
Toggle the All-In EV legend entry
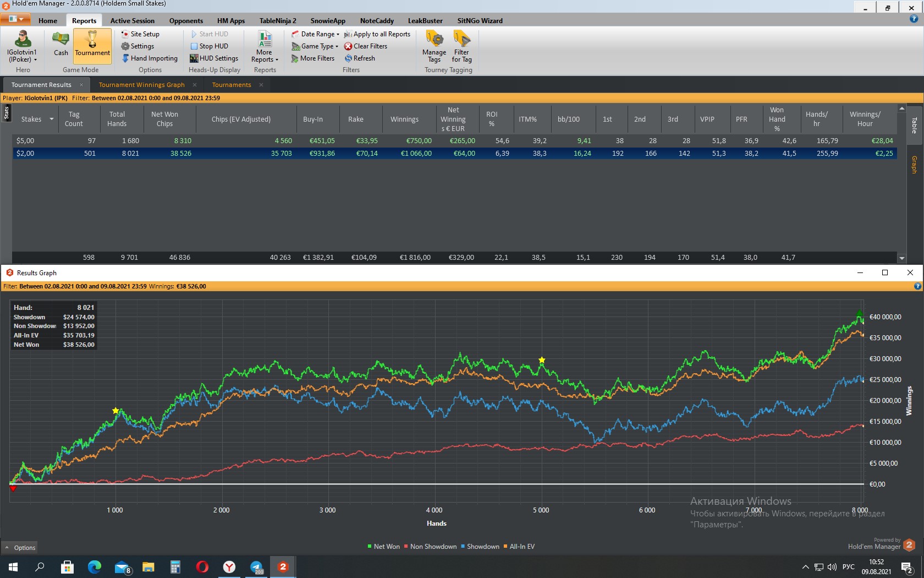(519, 547)
